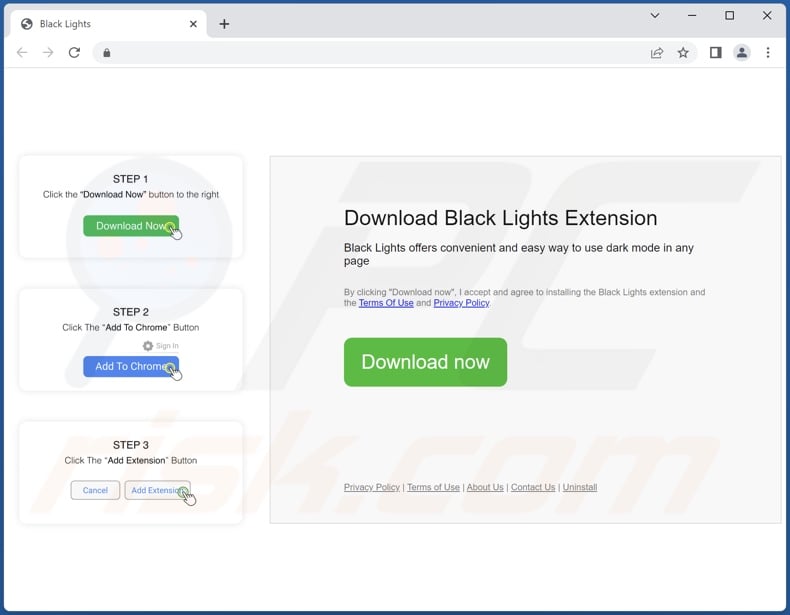Go back to the previous page
The width and height of the screenshot is (790, 615).
pos(22,52)
